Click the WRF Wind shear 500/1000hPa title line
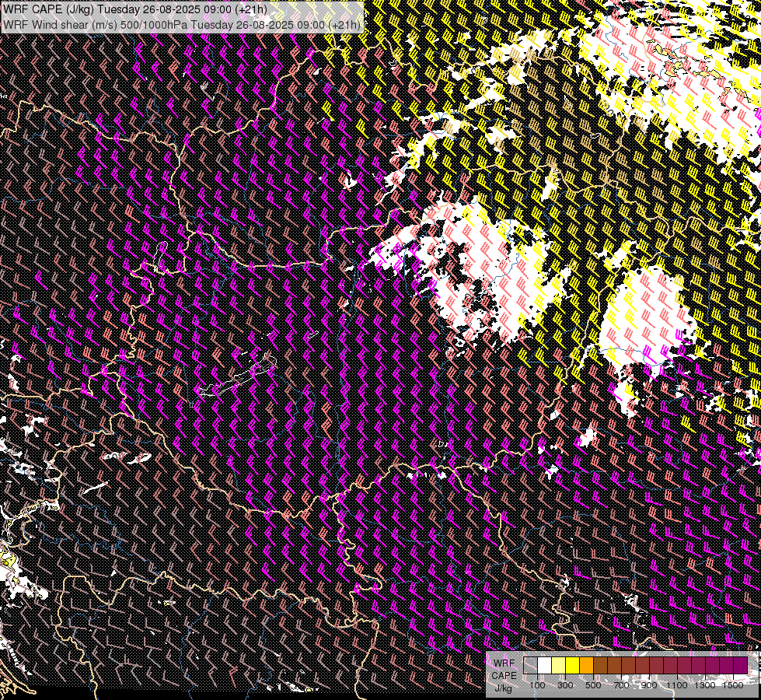 coord(182,25)
